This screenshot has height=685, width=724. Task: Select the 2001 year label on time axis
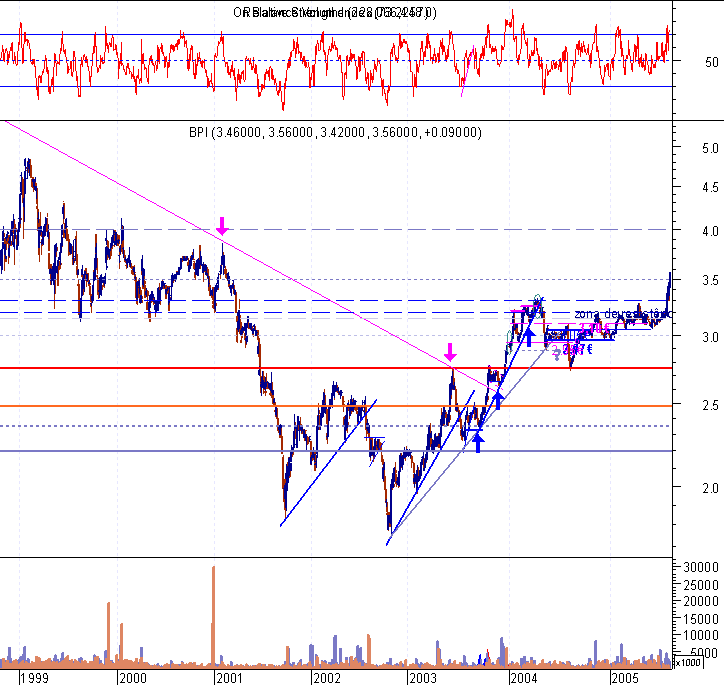tap(229, 678)
